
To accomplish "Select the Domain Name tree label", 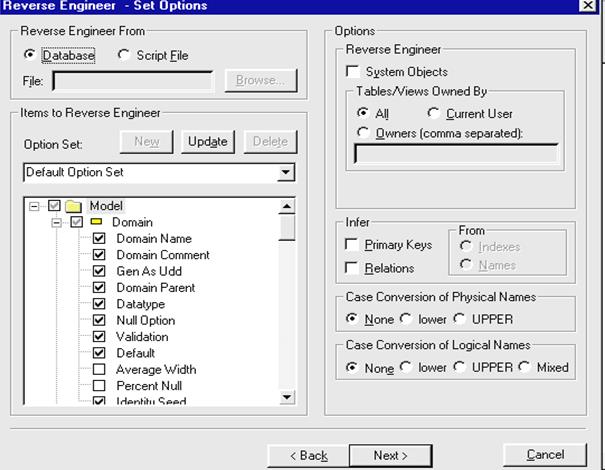I will 154,238.
